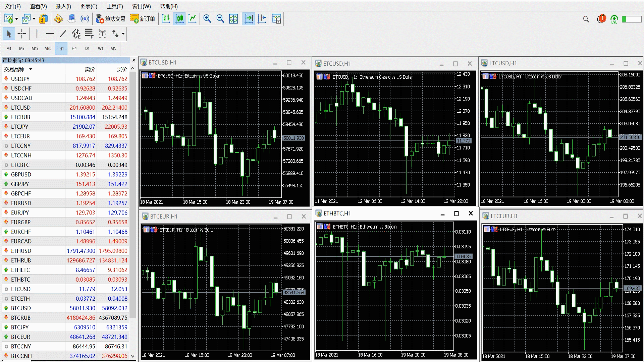Click the Market Watch scroll up arrow

132,69
